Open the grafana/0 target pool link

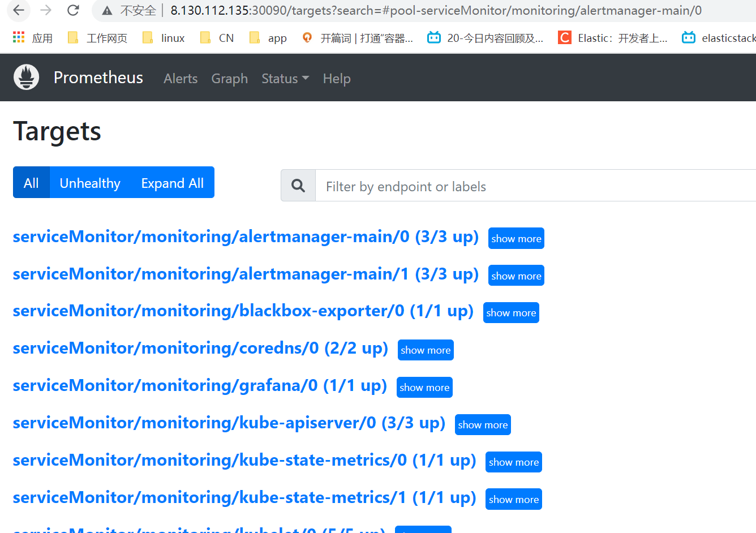click(200, 385)
